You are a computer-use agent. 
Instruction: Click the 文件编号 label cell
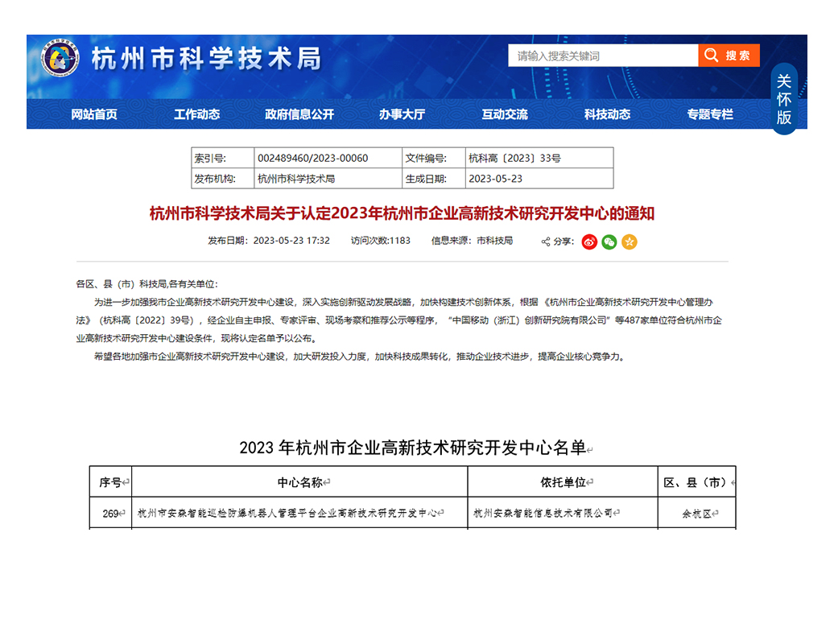[x=433, y=158]
